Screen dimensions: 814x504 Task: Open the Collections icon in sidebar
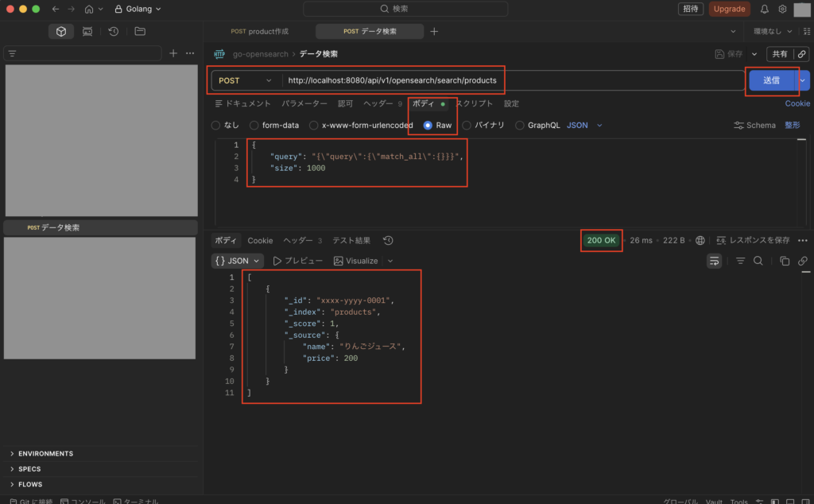[61, 31]
